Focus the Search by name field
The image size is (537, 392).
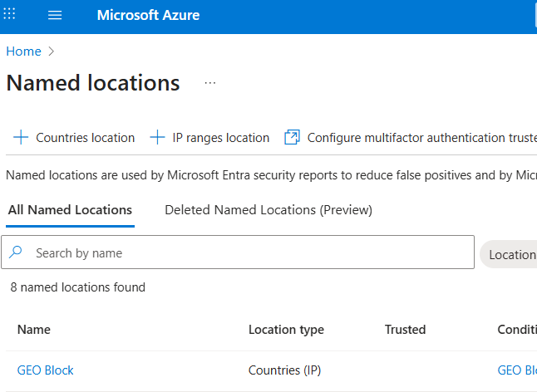(238, 252)
